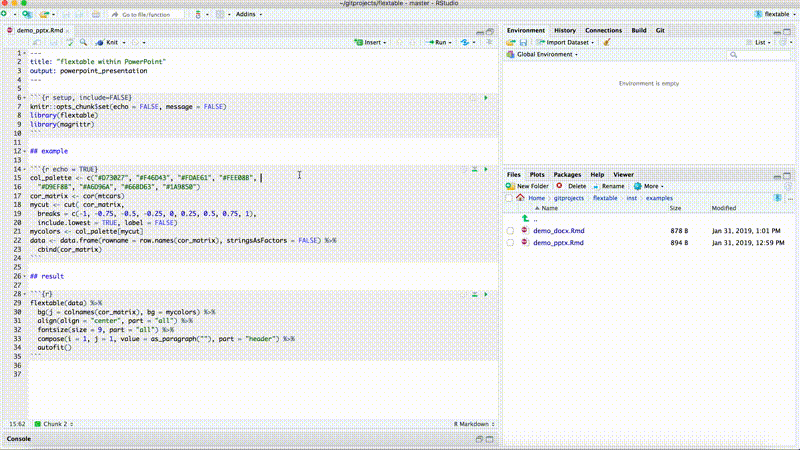Tick the checkbox for demo_docx.Rmd
800x450 pixels.
(x=510, y=231)
